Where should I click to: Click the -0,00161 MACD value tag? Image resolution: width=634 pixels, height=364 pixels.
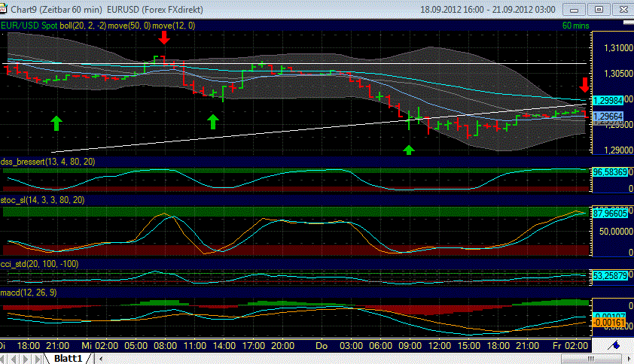click(x=609, y=323)
